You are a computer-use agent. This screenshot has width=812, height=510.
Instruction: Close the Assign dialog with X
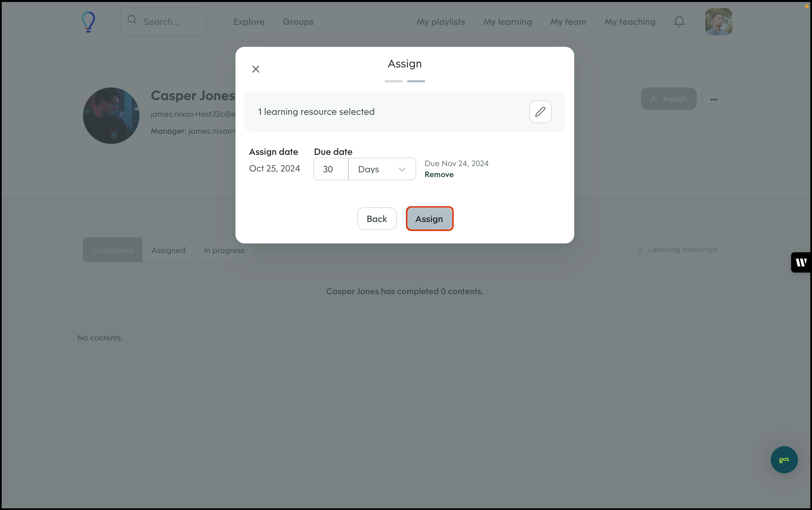pyautogui.click(x=256, y=69)
